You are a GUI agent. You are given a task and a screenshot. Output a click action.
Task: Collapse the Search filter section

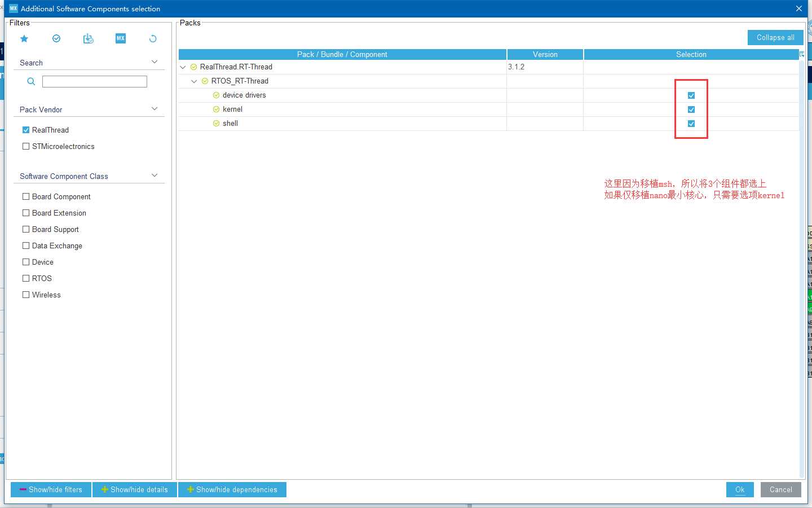click(155, 62)
